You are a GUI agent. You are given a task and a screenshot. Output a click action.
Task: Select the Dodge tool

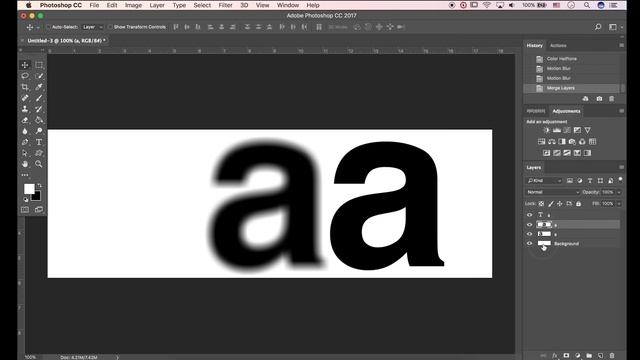(39, 131)
